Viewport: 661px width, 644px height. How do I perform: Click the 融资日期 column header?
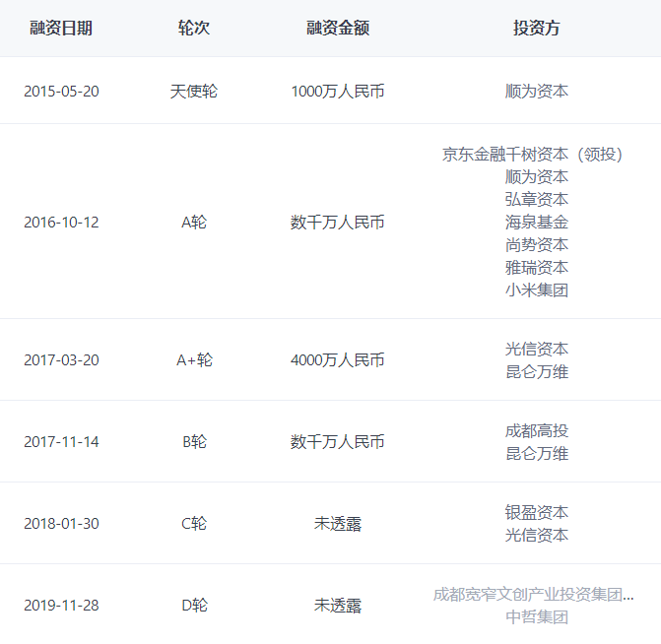61,29
